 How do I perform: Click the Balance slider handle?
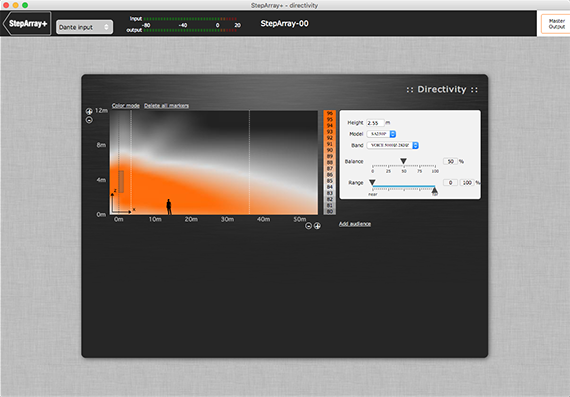point(403,161)
